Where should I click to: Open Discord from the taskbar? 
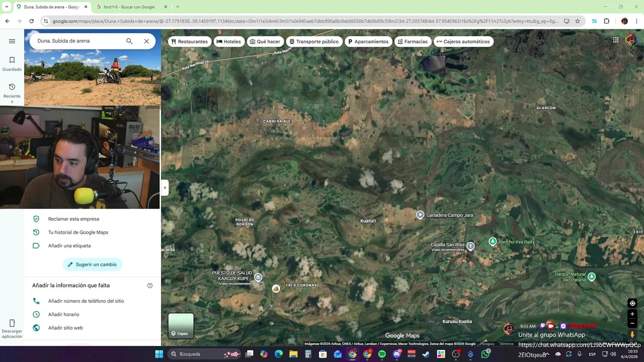tap(397, 354)
